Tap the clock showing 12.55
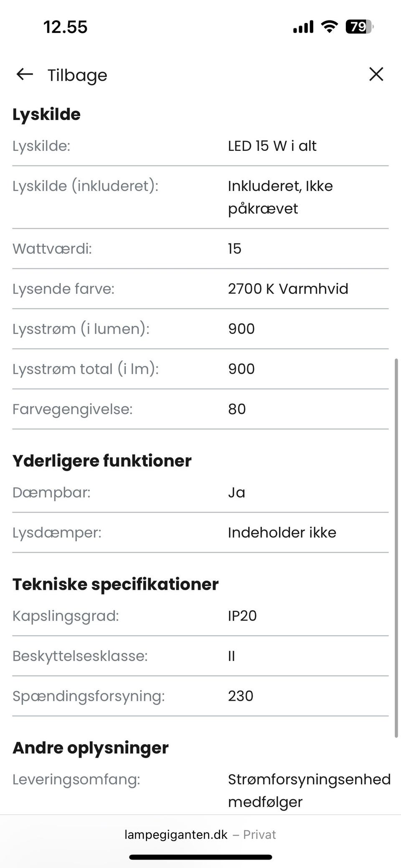Screen dimensions: 401x868 coord(66,27)
